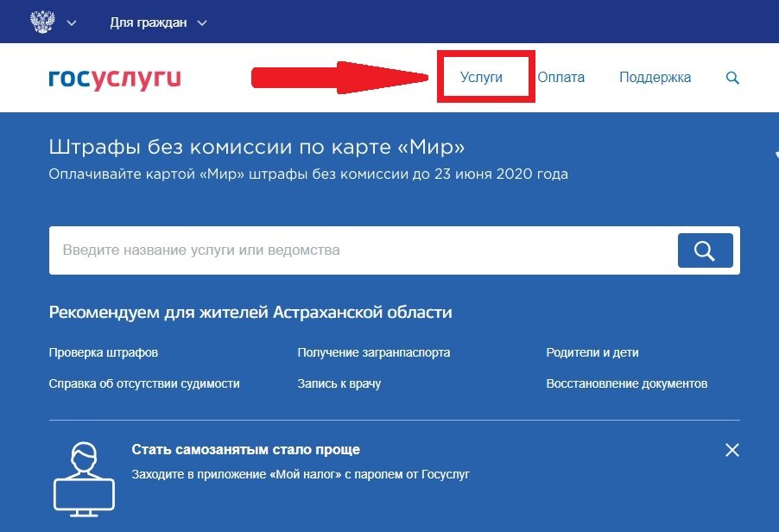The width and height of the screenshot is (779, 532).
Task: Click the blue search button with magnifier
Action: tap(705, 250)
